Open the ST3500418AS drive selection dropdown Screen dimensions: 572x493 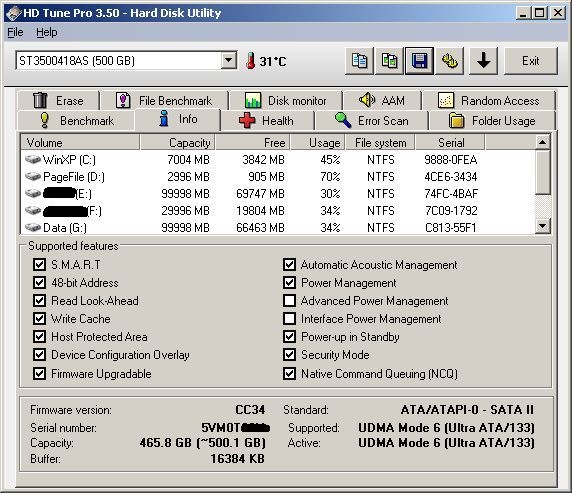(229, 60)
